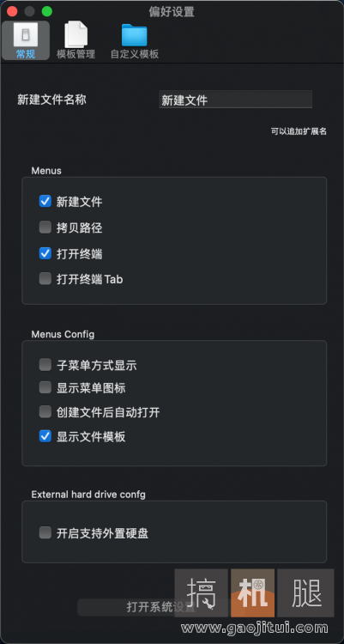Zoom the window with green button
The image size is (344, 644).
[x=47, y=11]
